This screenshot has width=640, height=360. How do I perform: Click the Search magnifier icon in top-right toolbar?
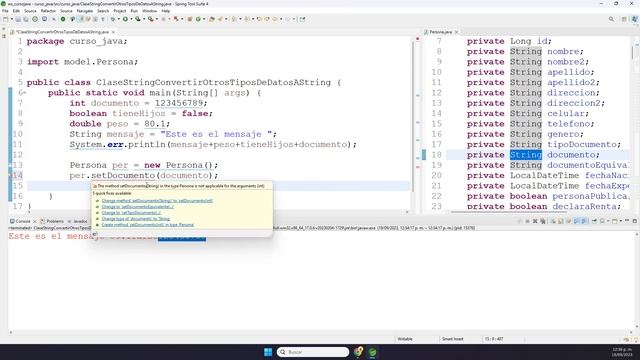(611, 19)
